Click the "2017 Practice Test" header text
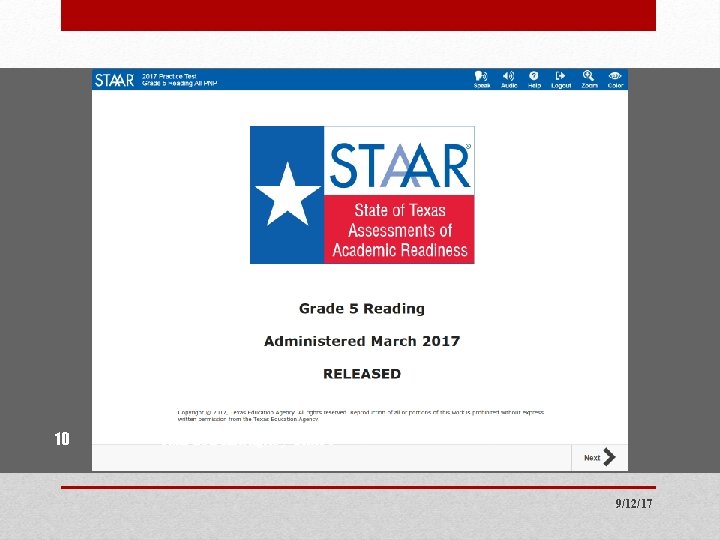 pos(169,76)
